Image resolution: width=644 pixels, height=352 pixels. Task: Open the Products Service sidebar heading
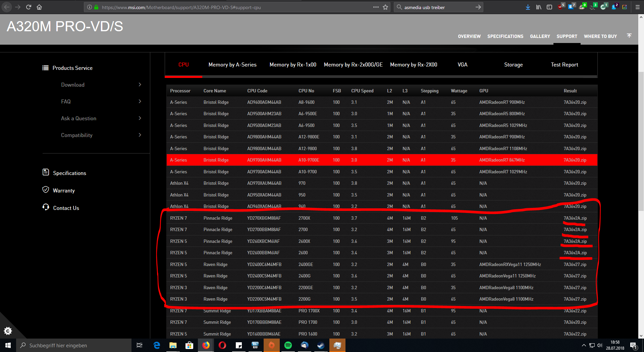tap(67, 68)
